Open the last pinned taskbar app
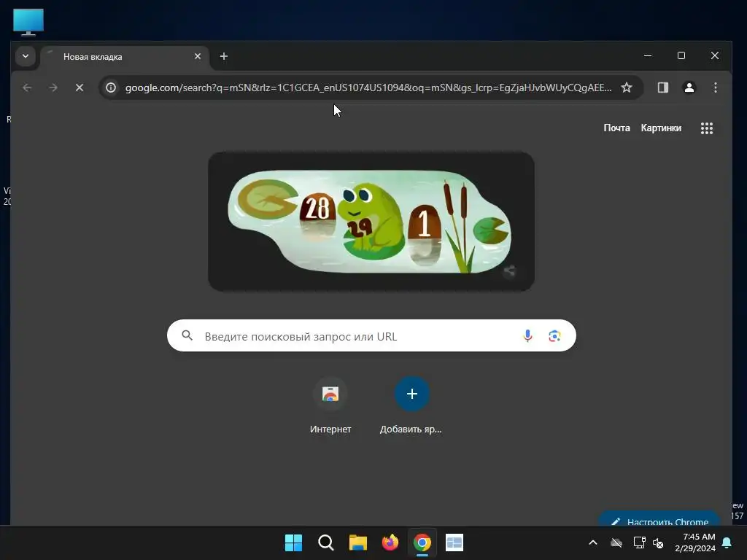 click(454, 542)
